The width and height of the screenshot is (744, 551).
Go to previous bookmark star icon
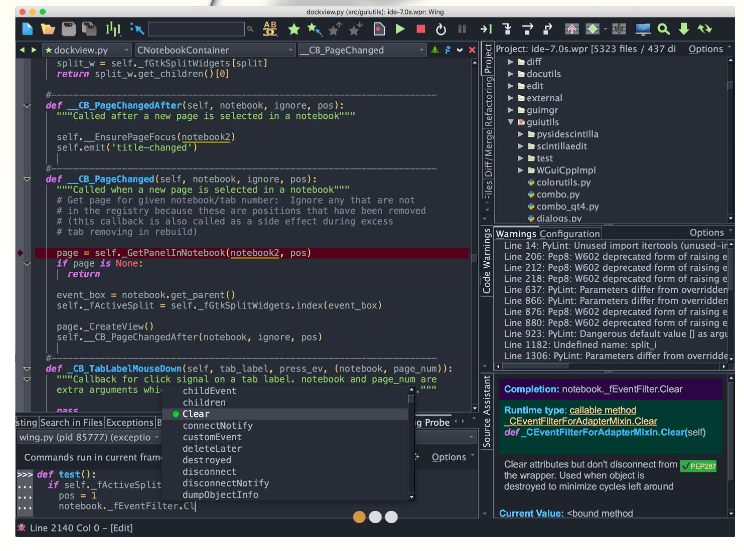(x=335, y=29)
